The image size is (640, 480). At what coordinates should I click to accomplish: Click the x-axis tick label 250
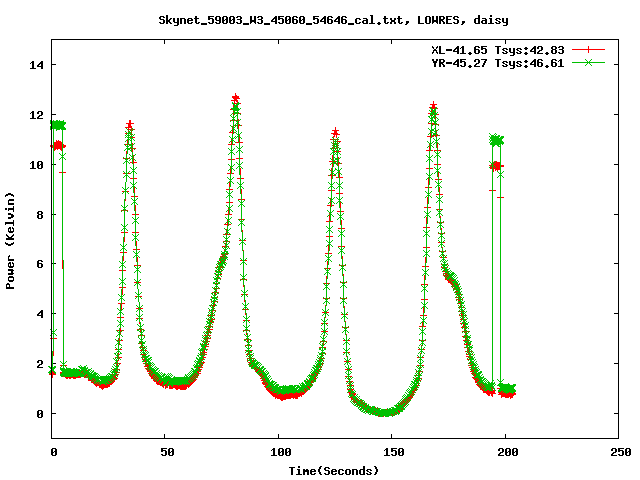(621, 452)
